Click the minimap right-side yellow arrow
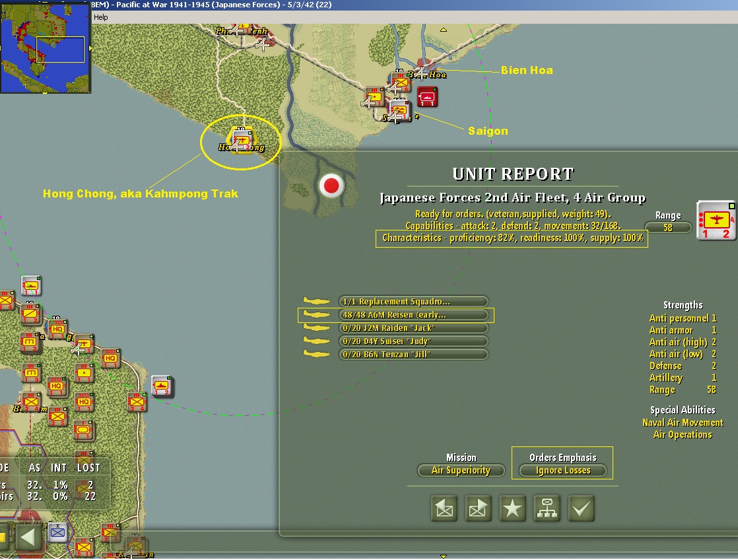The width and height of the screenshot is (738, 560). [x=90, y=48]
